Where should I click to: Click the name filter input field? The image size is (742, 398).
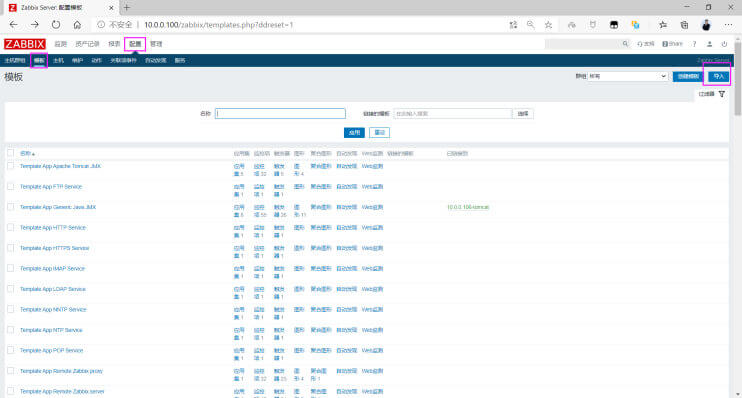click(x=280, y=114)
